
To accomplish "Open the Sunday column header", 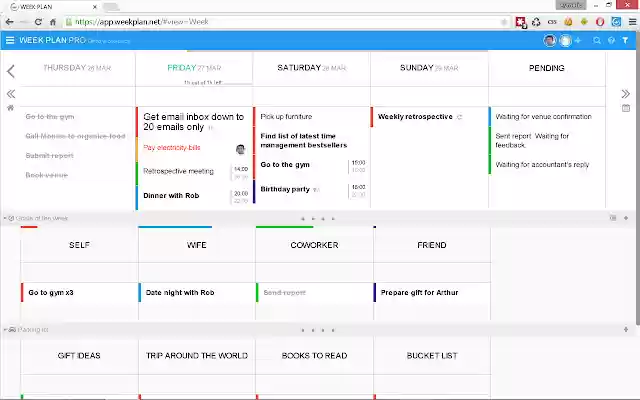I will coord(429,68).
